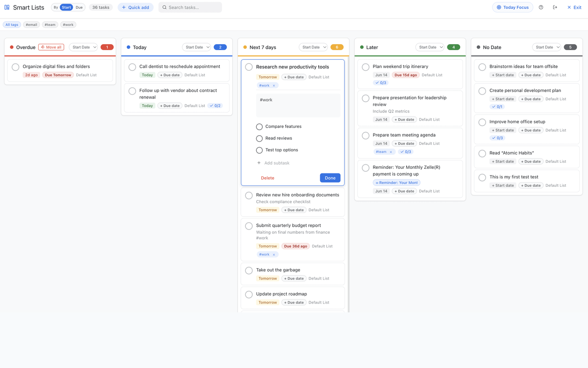Mark Compare features subtask complete
Viewport: 588px width, 368px height.
tap(260, 126)
